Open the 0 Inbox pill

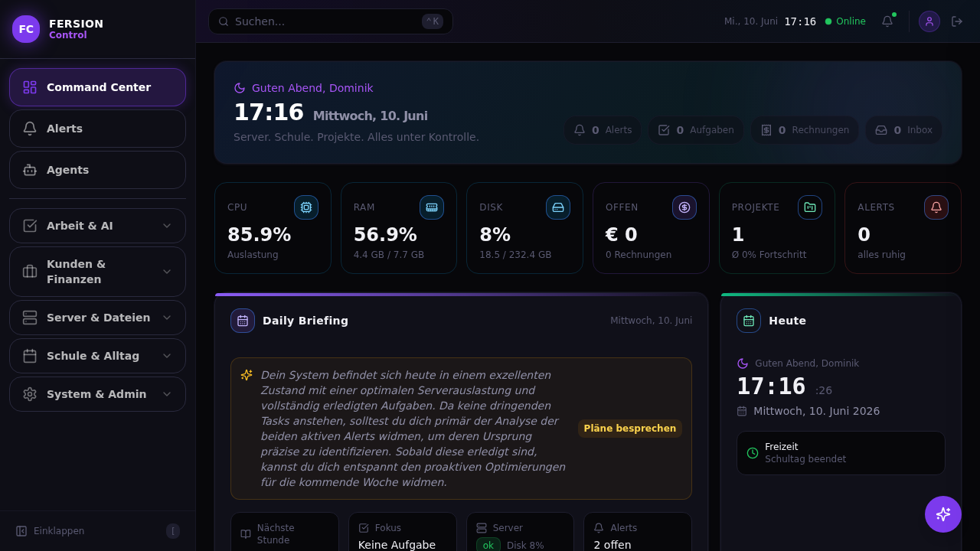click(903, 130)
